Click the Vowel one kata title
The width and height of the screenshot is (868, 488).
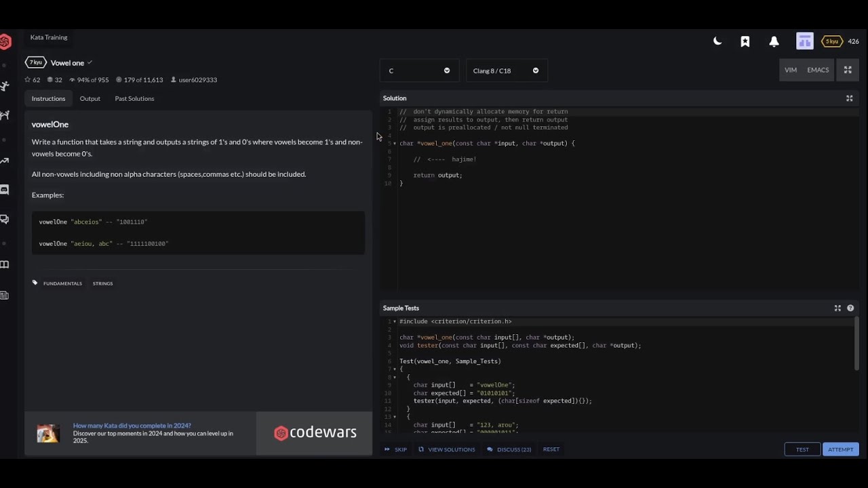click(67, 63)
